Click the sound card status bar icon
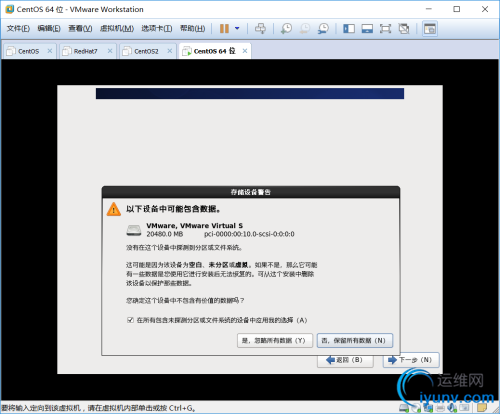 (x=452, y=408)
